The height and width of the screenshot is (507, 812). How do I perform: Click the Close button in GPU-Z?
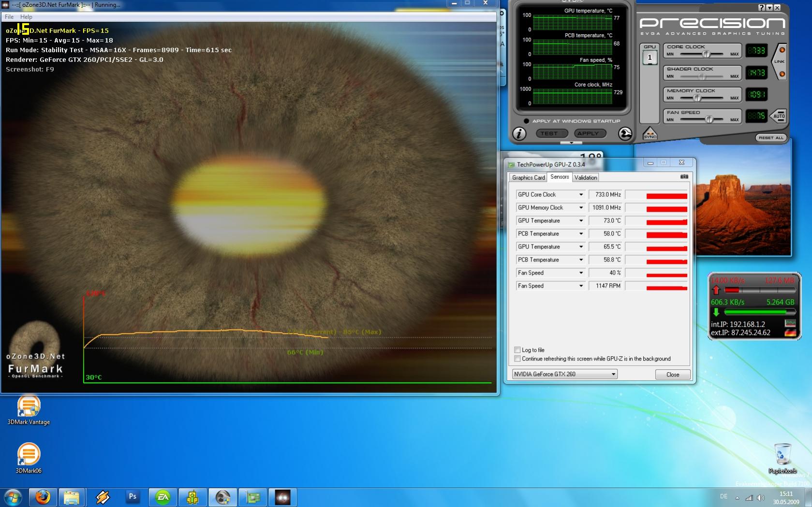point(673,375)
